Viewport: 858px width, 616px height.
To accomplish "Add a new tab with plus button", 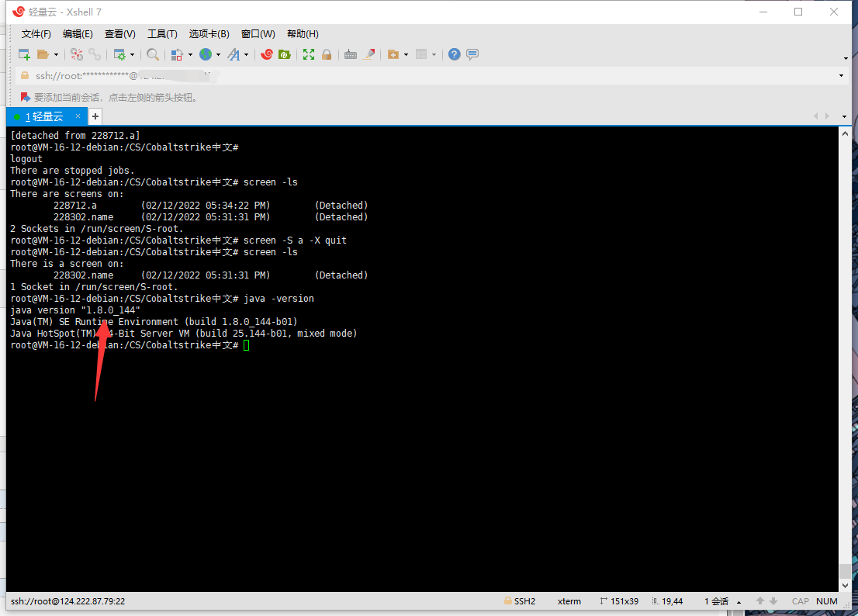I will [95, 116].
